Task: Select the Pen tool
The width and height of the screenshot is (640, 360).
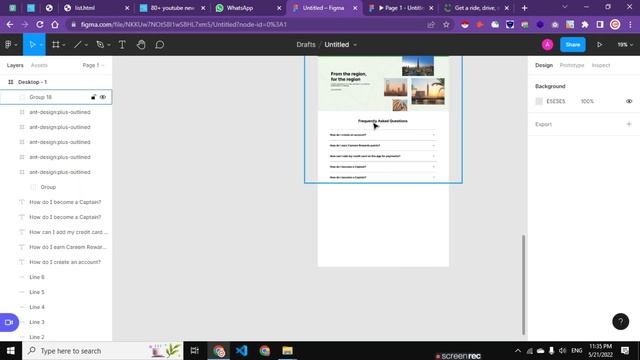Action: (x=100, y=44)
